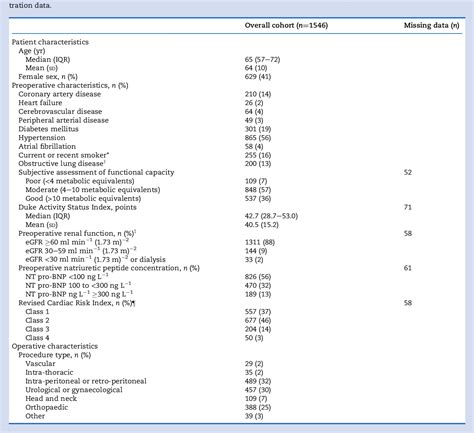Click the 'Poor (<4 metabolic equivalents)' row
474x433 pixels.
click(x=80, y=181)
